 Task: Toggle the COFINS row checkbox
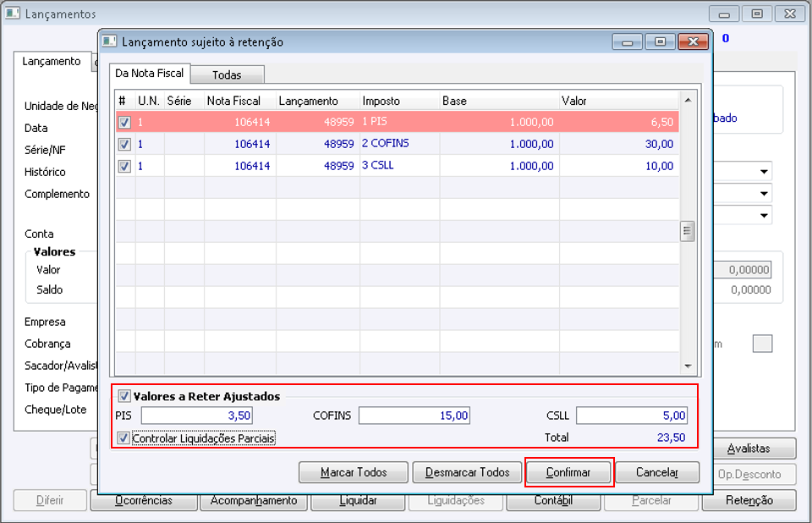point(124,145)
